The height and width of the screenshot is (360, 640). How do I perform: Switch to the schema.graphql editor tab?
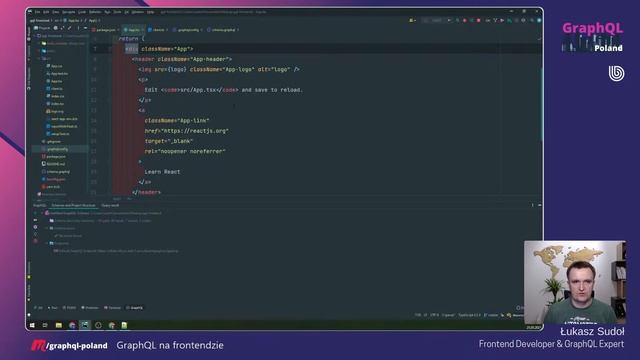[223, 30]
